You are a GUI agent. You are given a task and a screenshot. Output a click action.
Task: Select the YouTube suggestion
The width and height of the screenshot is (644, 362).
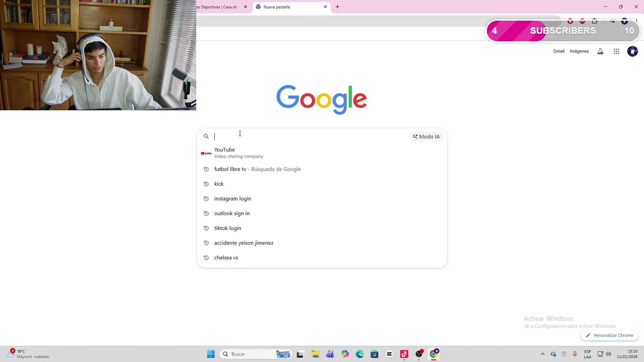tap(321, 153)
